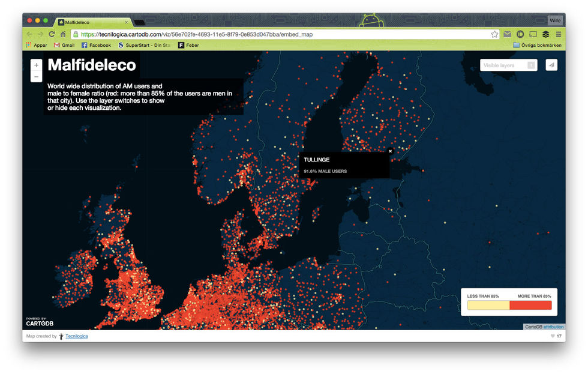Click the Chromecast cast icon

click(533, 34)
